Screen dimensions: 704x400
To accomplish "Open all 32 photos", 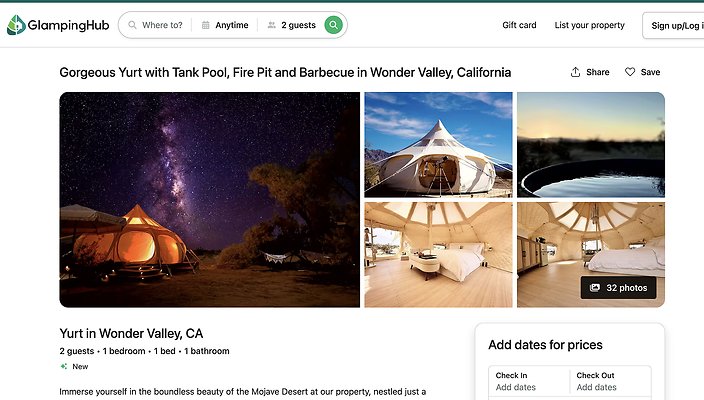I will pyautogui.click(x=619, y=288).
